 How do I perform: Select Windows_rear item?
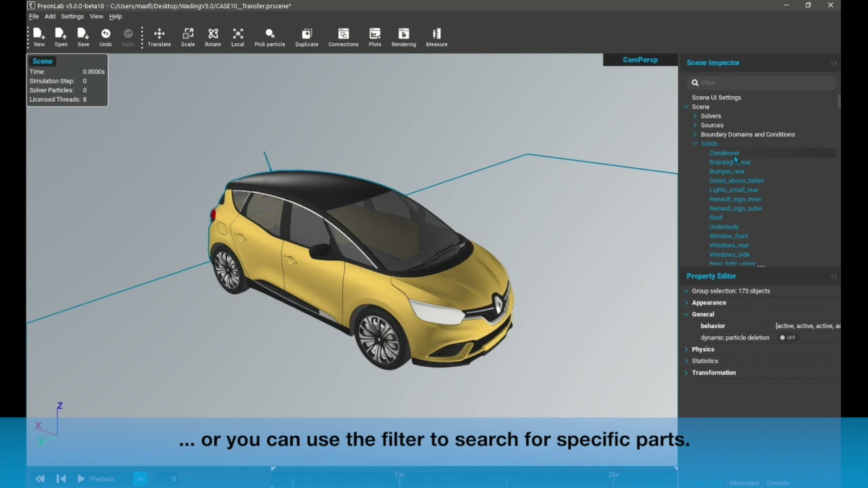pos(729,245)
